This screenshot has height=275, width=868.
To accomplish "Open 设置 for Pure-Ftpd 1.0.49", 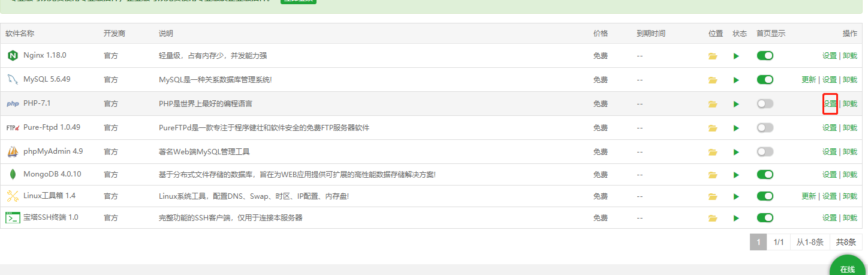I will [830, 127].
